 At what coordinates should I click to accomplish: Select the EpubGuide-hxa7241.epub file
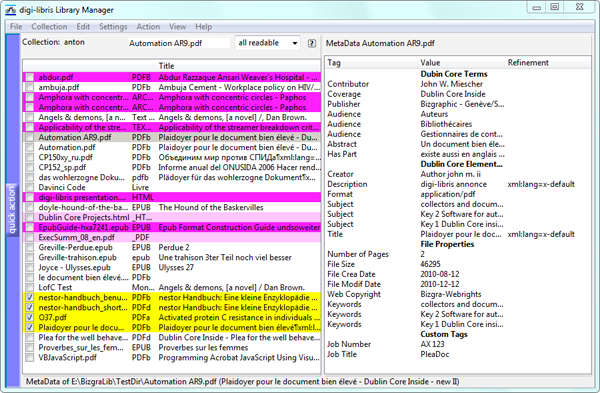(83, 227)
